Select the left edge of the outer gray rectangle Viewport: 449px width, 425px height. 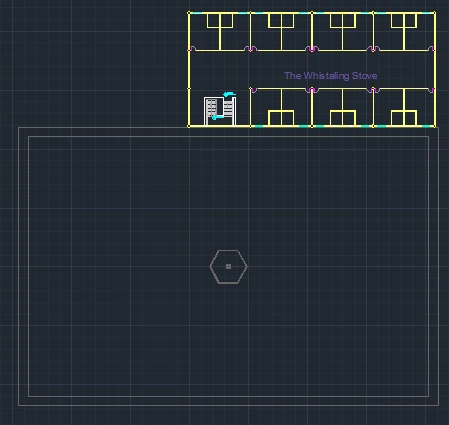point(18,266)
